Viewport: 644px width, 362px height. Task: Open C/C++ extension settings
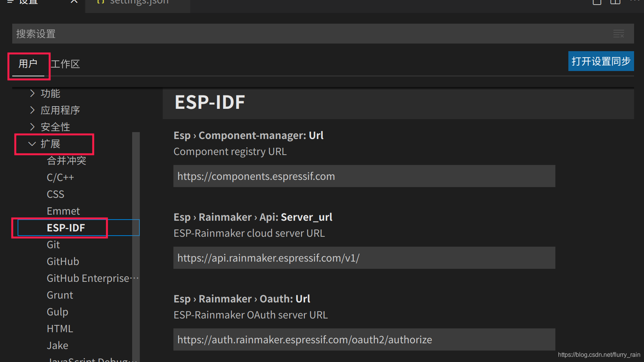(60, 178)
